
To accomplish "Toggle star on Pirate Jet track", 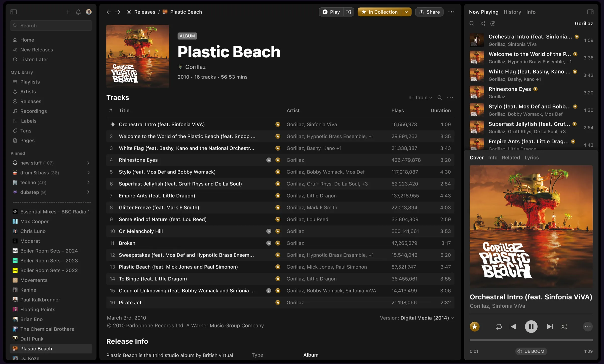I will click(278, 302).
